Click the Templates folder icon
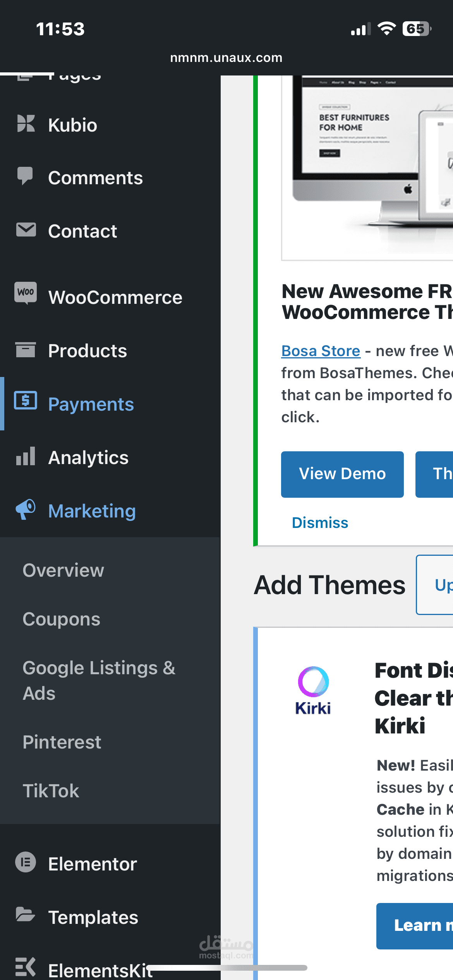Screen dimensions: 453x980 point(26,914)
